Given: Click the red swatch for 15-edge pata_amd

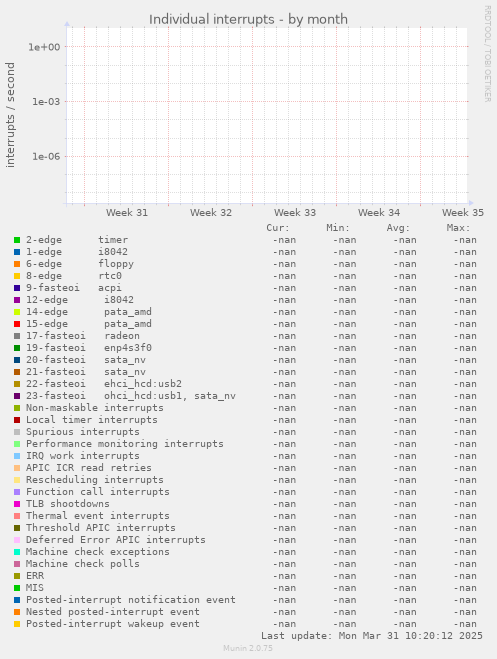Looking at the screenshot, I should click(x=17, y=324).
